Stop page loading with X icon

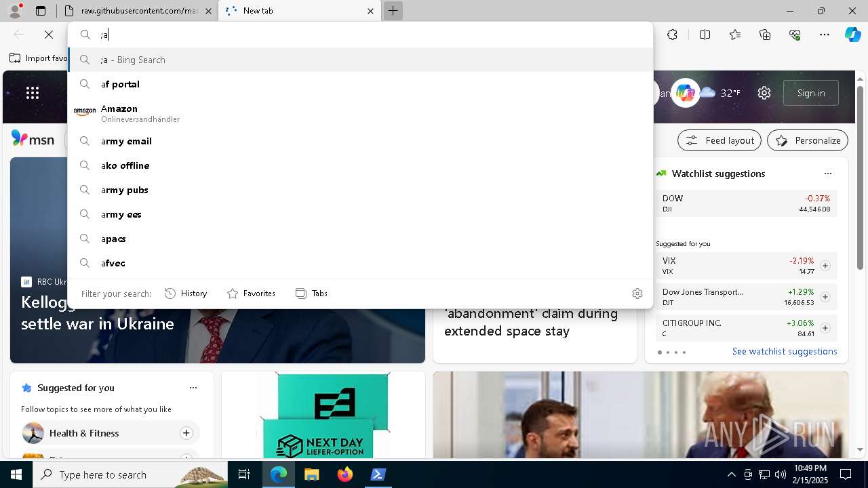tap(49, 35)
